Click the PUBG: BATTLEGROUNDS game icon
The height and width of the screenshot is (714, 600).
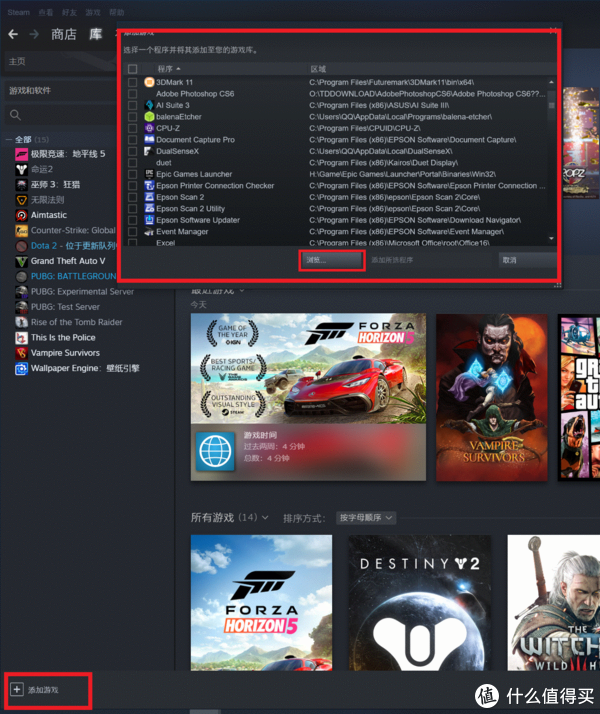tap(21, 277)
